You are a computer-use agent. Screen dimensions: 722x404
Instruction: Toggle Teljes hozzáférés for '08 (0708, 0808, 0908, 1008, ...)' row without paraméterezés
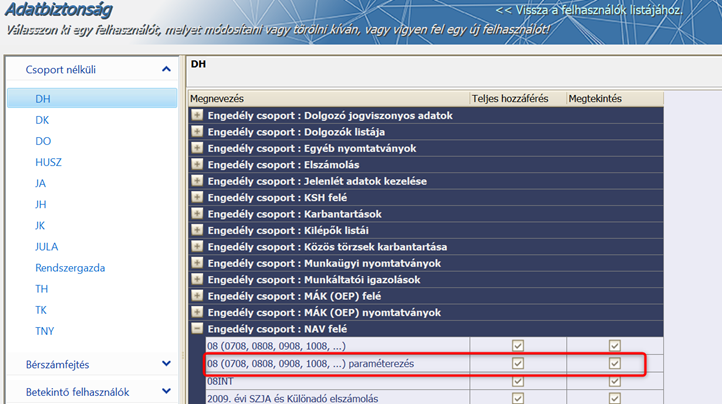tap(518, 345)
